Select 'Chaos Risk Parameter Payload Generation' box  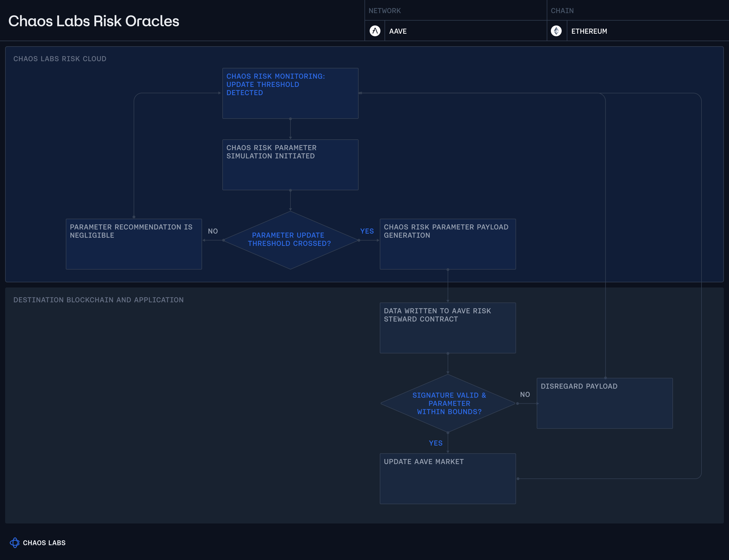click(x=448, y=244)
